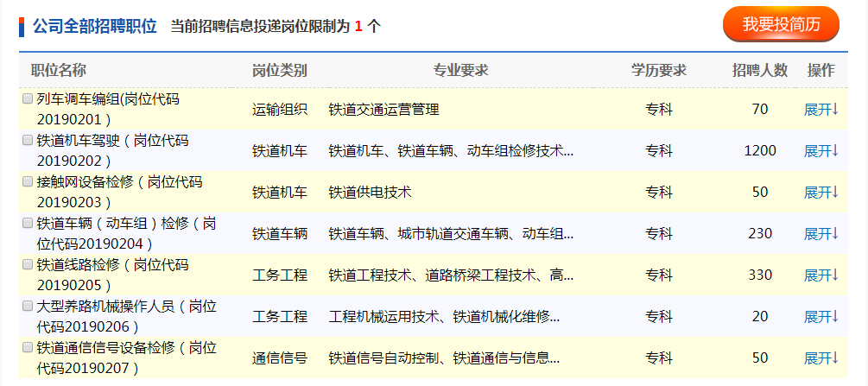Expand details for 列车调车编组 row

[x=820, y=110]
